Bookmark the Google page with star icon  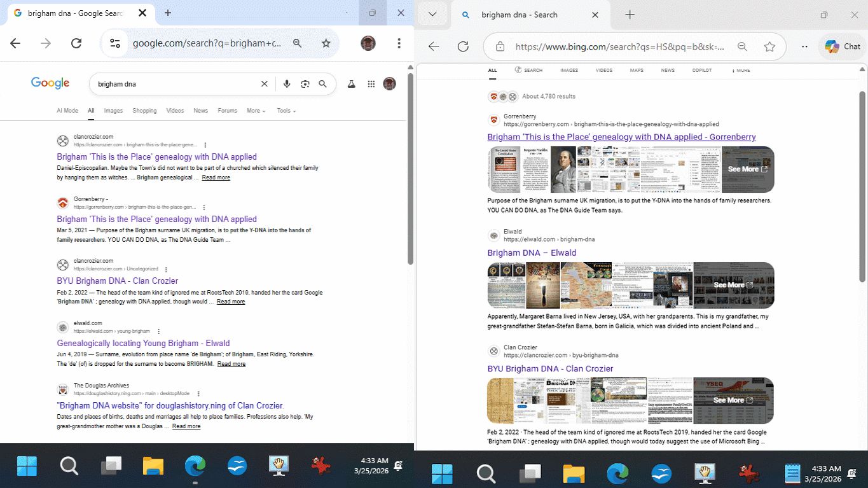tap(326, 43)
